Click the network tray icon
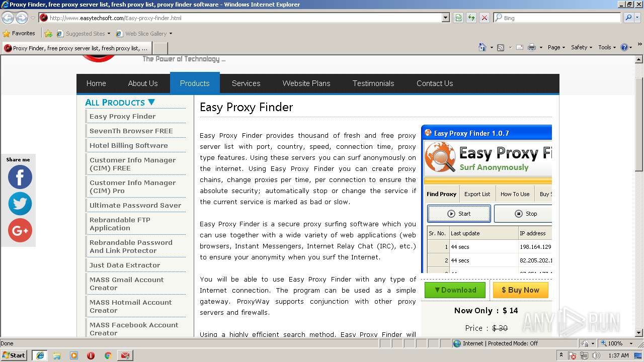This screenshot has width=644, height=362. (583, 355)
